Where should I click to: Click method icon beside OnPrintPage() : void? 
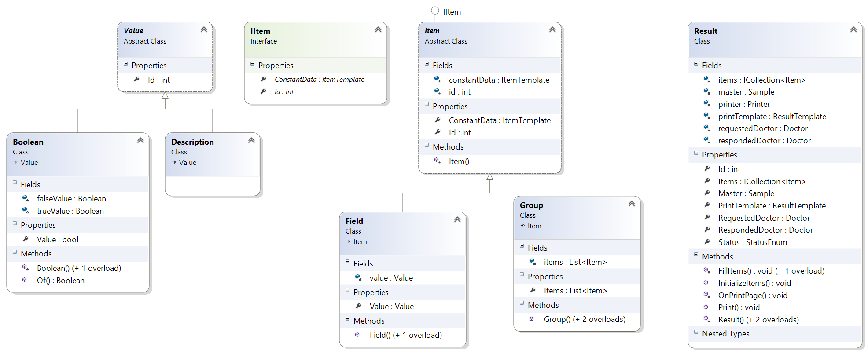point(707,295)
